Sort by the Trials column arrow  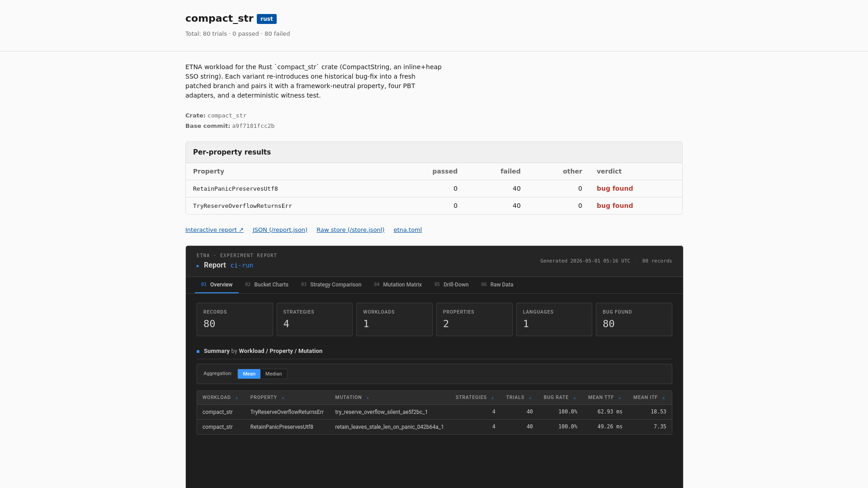(530, 398)
